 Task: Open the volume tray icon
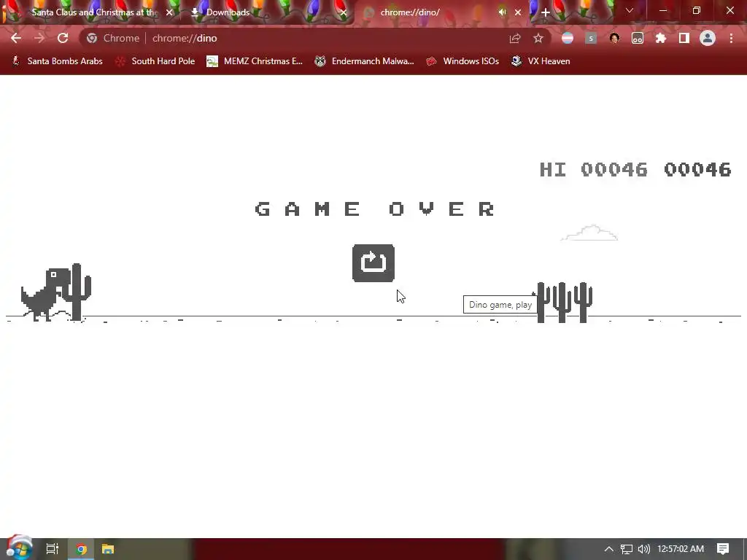click(x=643, y=549)
